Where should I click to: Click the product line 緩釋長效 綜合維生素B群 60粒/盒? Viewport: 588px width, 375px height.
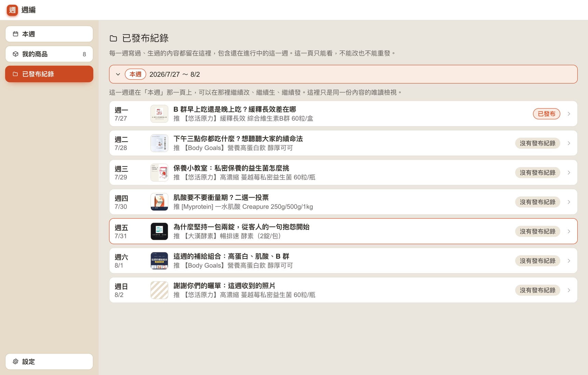click(243, 119)
